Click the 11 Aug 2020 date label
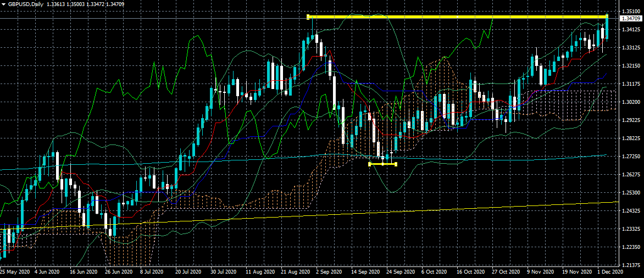644x278 pixels. [260, 272]
